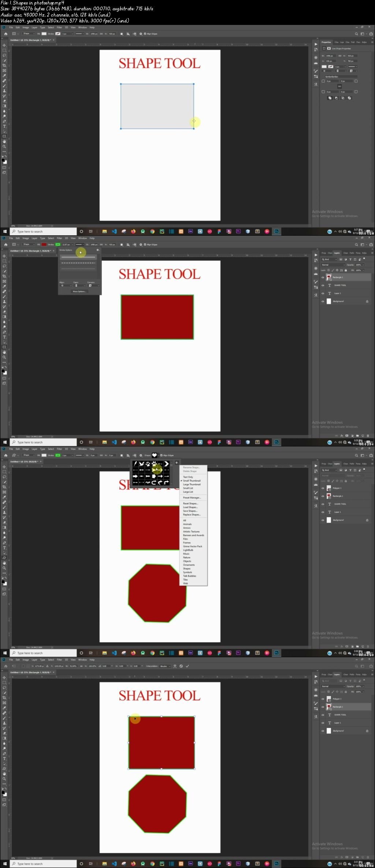This screenshot has width=375, height=868.
Task: Hide SHAPE TOOL layer in the second frame
Action: (x=323, y=285)
